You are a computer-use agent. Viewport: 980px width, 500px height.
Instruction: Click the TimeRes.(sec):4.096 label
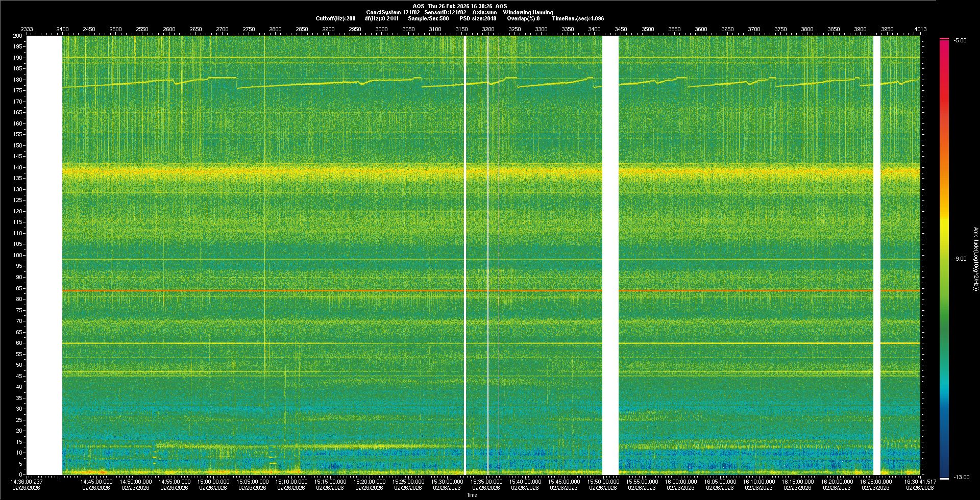[578, 18]
